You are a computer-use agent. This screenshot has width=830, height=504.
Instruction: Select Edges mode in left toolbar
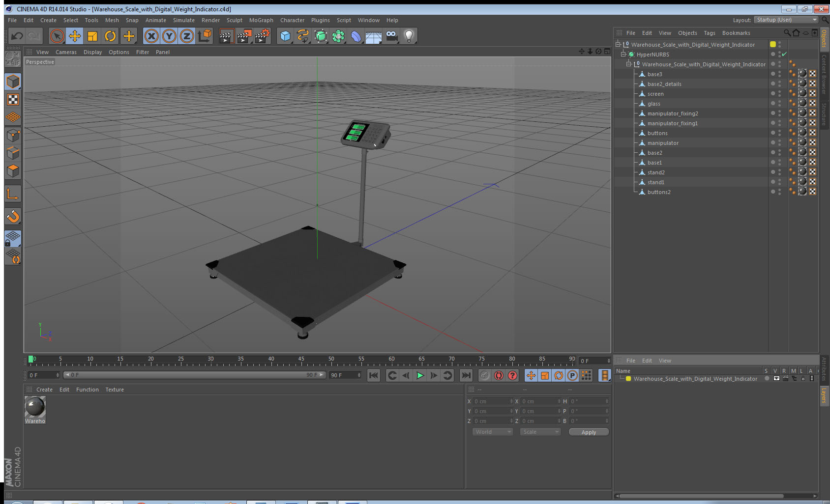point(13,153)
